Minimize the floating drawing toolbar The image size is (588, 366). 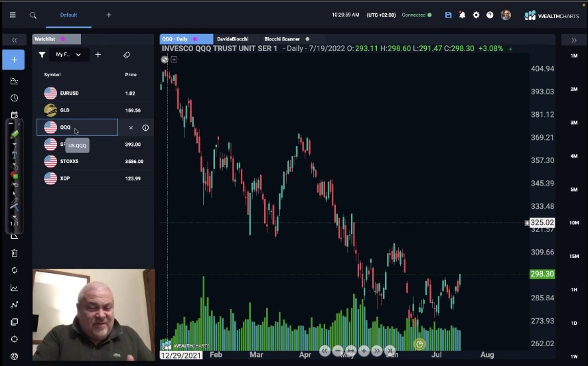[11, 123]
